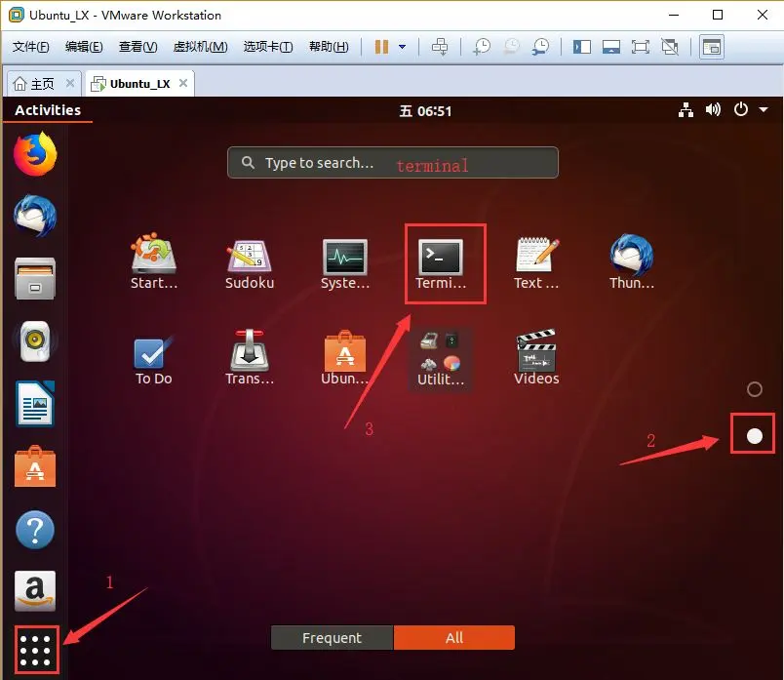
Task: Open the System Monitor app
Action: click(345, 264)
